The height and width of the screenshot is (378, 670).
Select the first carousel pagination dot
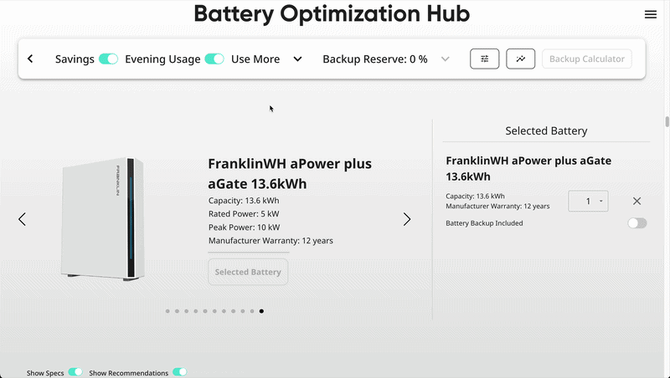(168, 311)
